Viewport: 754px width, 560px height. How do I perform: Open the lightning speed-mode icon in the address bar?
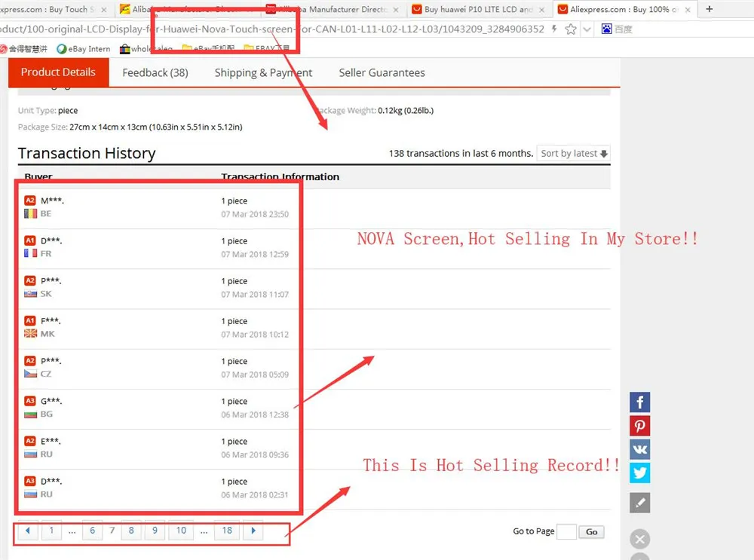pos(554,29)
